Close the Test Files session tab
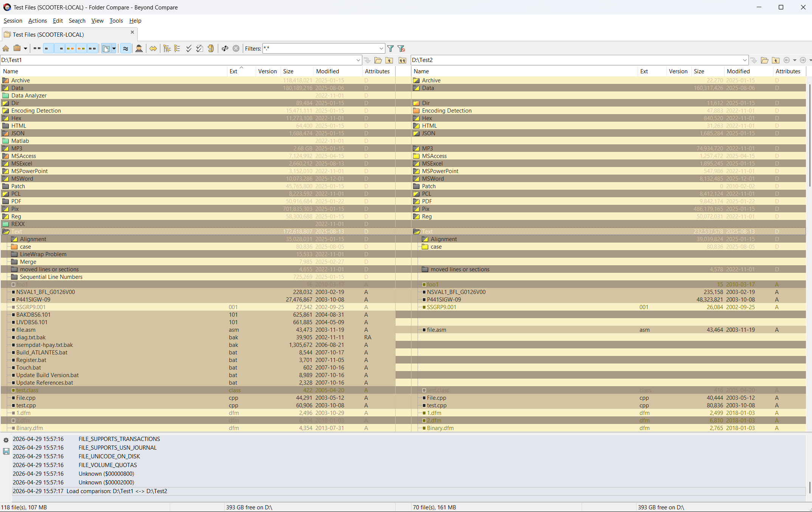 pos(132,32)
